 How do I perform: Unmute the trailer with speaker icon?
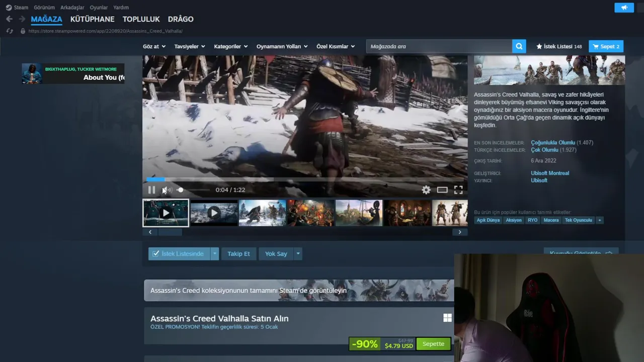point(167,190)
